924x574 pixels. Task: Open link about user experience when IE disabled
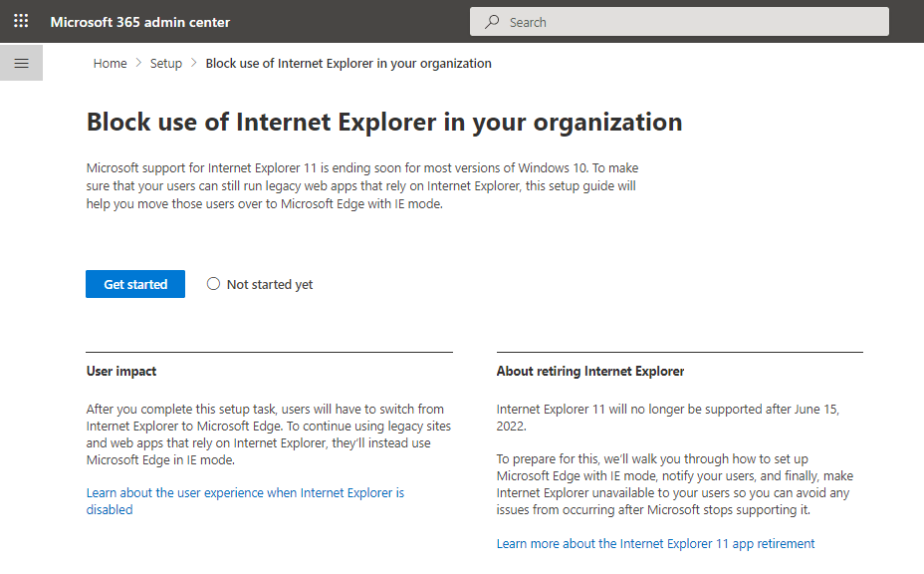[245, 501]
